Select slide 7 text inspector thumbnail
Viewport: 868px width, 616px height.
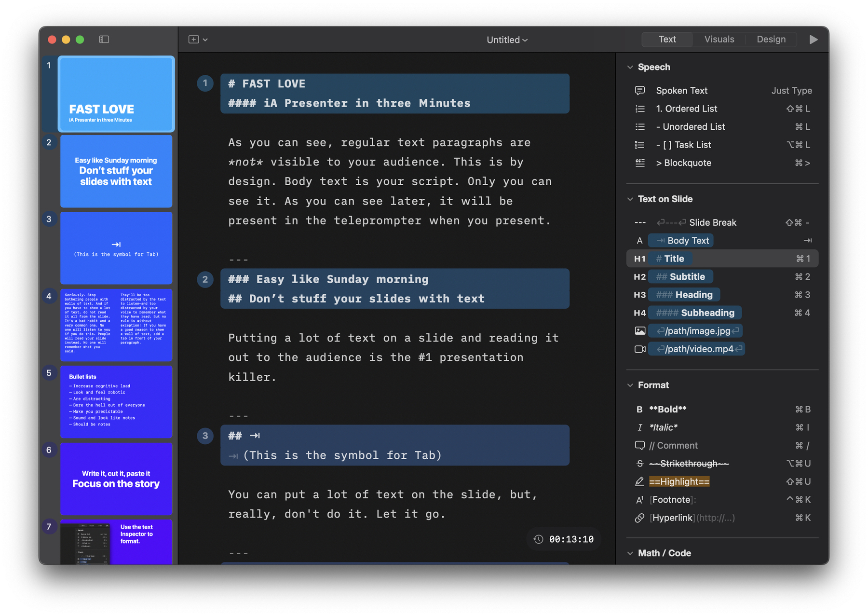[x=116, y=542]
